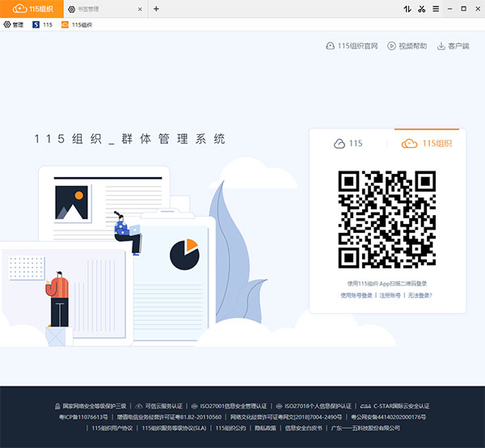This screenshot has width=485, height=448.
Task: Click 增值电信业务经营许可证 license link
Action: click(169, 417)
